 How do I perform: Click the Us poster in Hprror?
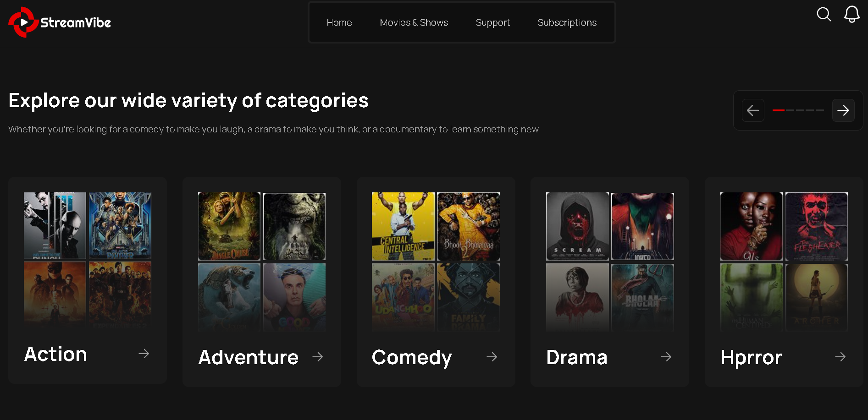[x=751, y=225]
